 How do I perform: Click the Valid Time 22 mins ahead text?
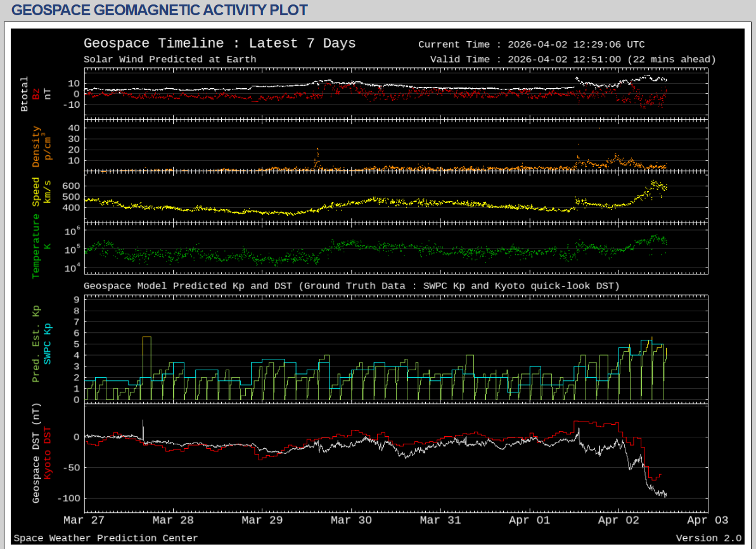tap(573, 60)
